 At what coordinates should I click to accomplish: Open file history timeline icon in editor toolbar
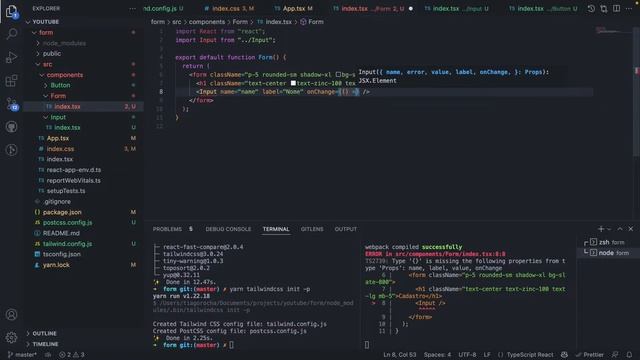point(591,9)
